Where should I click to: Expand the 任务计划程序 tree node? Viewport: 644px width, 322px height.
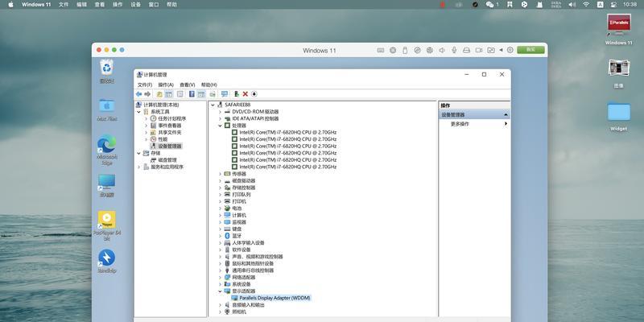[x=146, y=118]
